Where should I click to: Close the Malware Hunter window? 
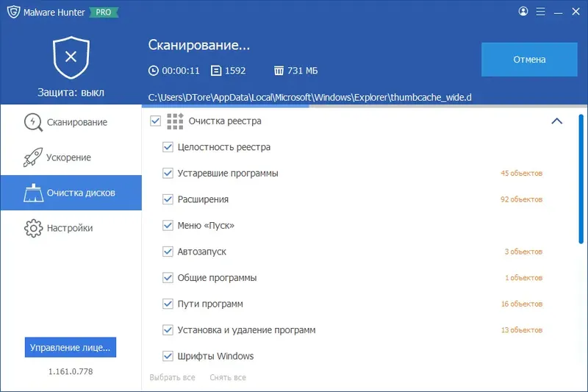point(576,12)
